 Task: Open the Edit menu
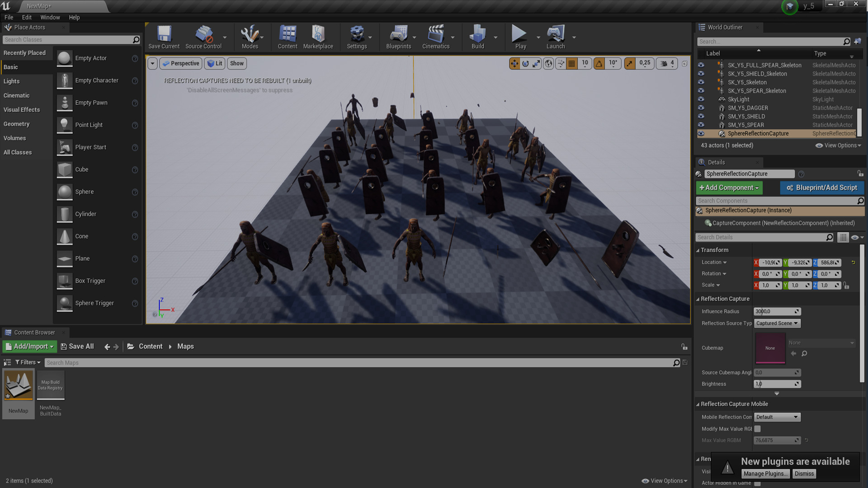[x=27, y=17]
